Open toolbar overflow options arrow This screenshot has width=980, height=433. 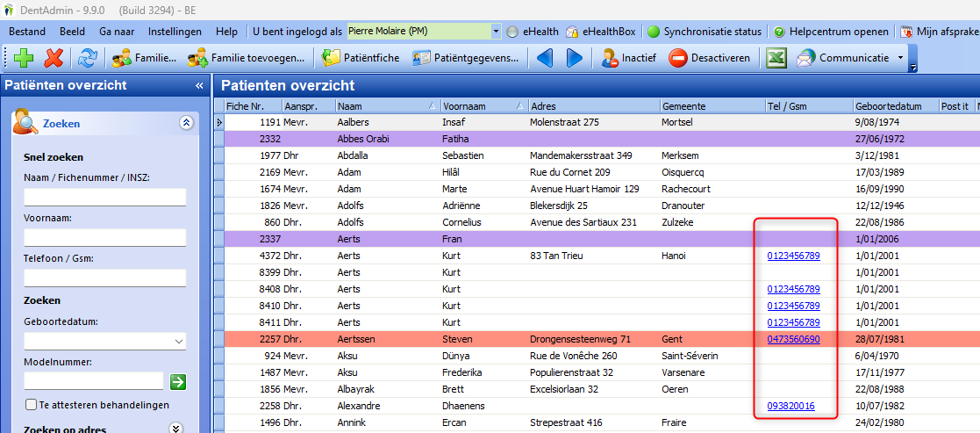coord(913,68)
